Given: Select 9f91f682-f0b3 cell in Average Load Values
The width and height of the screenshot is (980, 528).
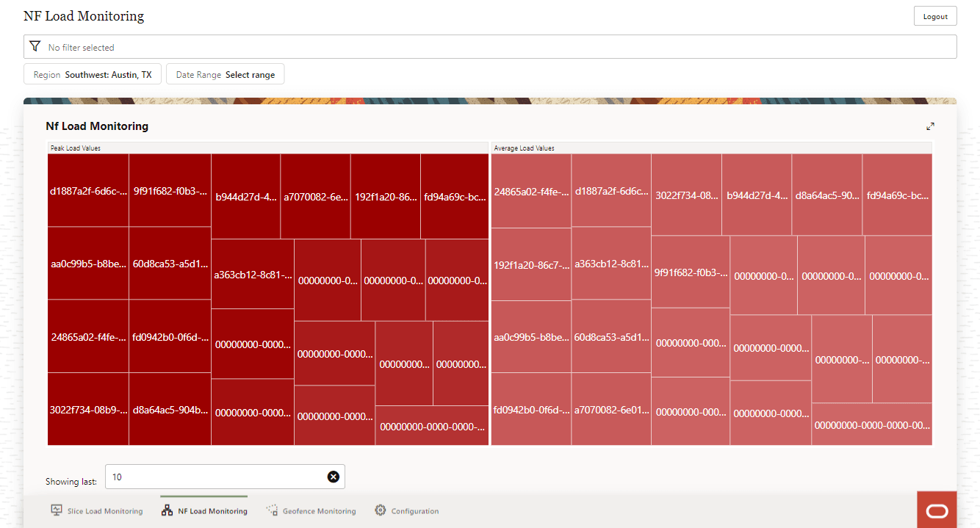Looking at the screenshot, I should 691,272.
